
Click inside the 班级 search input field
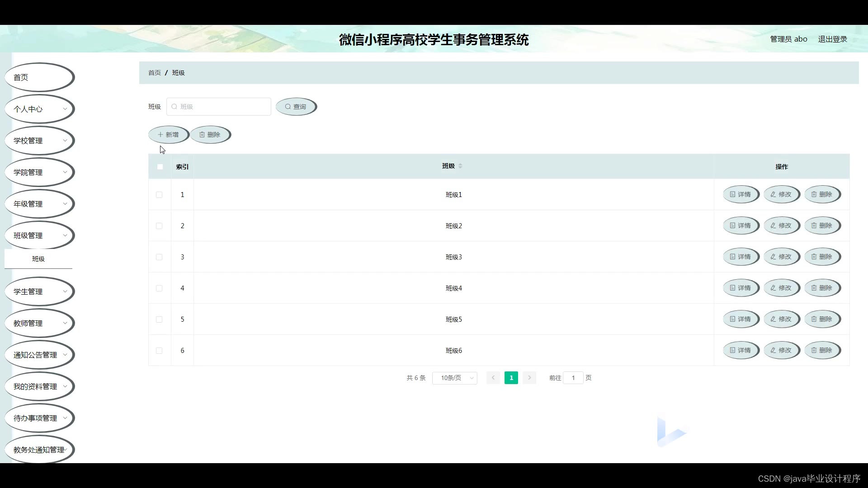[219, 107]
